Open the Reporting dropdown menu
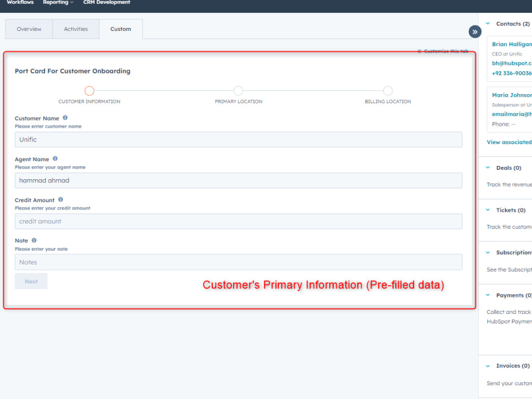 (x=58, y=3)
